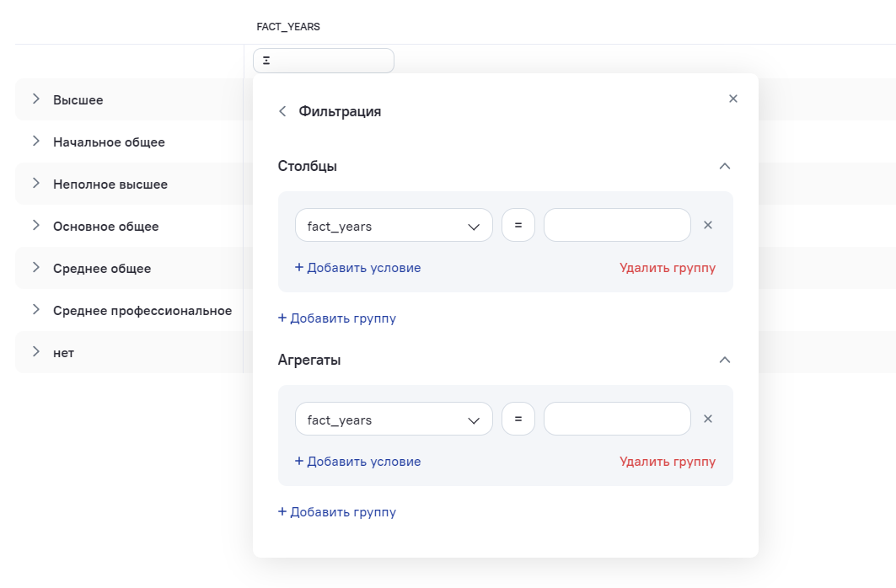The height and width of the screenshot is (588, 896).
Task: Click value input field in Столбцы condition
Action: (617, 226)
